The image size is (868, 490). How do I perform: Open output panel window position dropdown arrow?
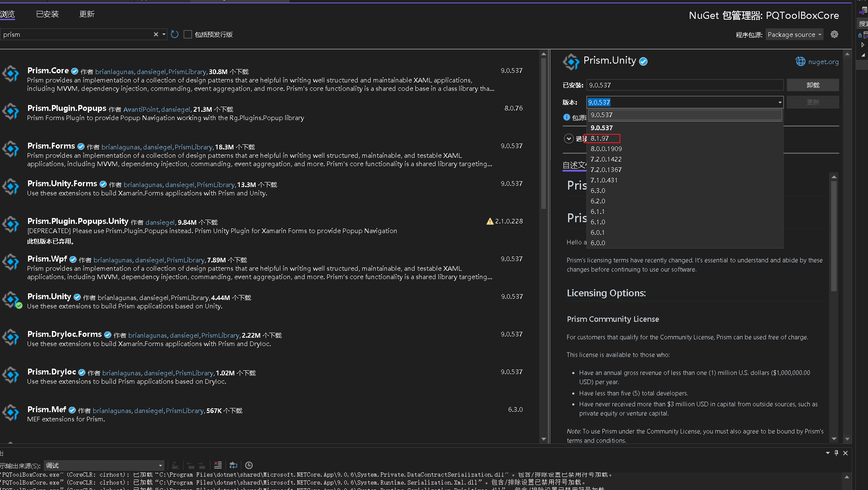pos(827,453)
